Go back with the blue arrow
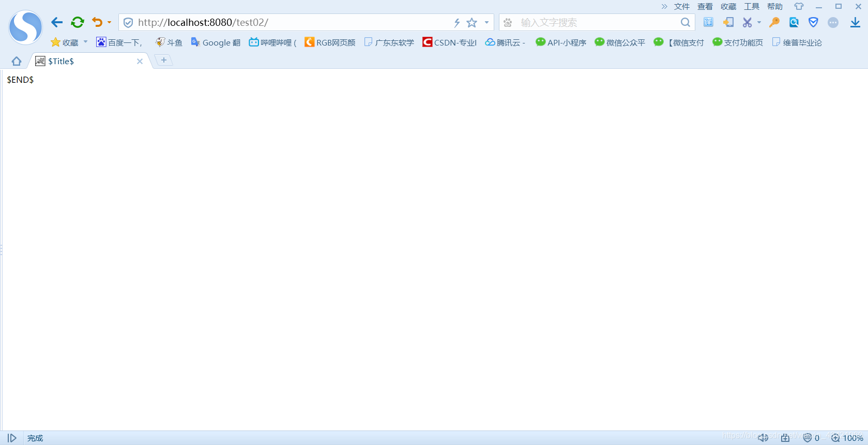Screen dimensions: 868x445 [57, 22]
